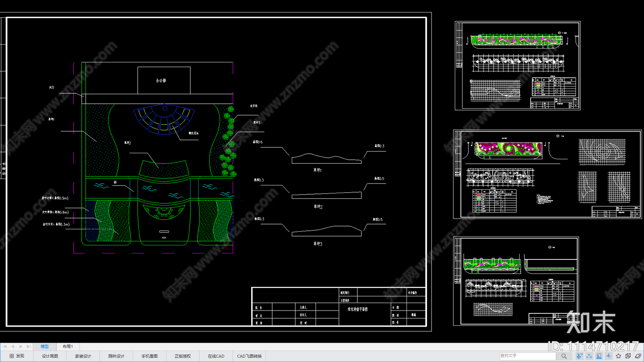The width and height of the screenshot is (644, 362).
Task: Switch to the 模型 tab
Action: [45, 346]
